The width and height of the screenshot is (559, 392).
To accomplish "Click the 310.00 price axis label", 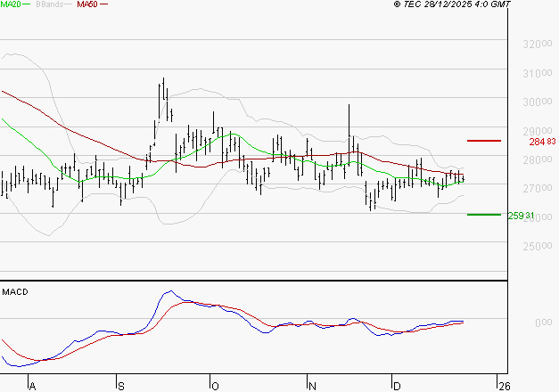I will pyautogui.click(x=538, y=73).
